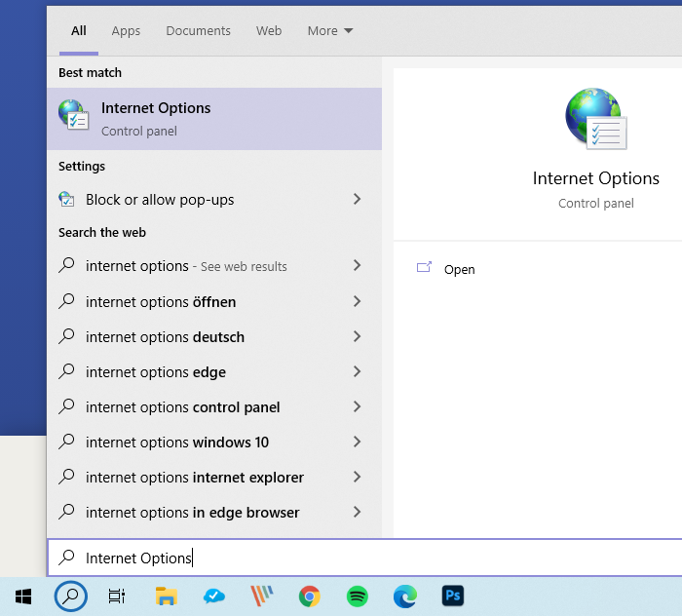This screenshot has height=616, width=682.
Task: Click search icon beside 'internet options control panel'
Action: click(66, 406)
